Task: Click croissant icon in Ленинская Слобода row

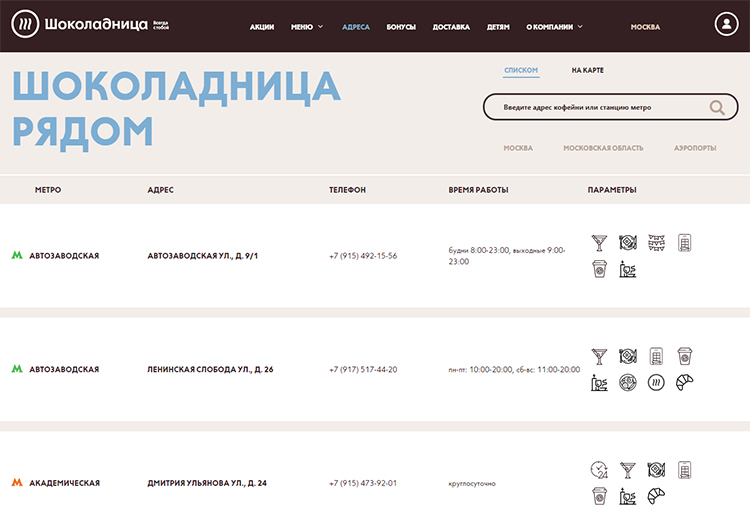Action: click(684, 383)
